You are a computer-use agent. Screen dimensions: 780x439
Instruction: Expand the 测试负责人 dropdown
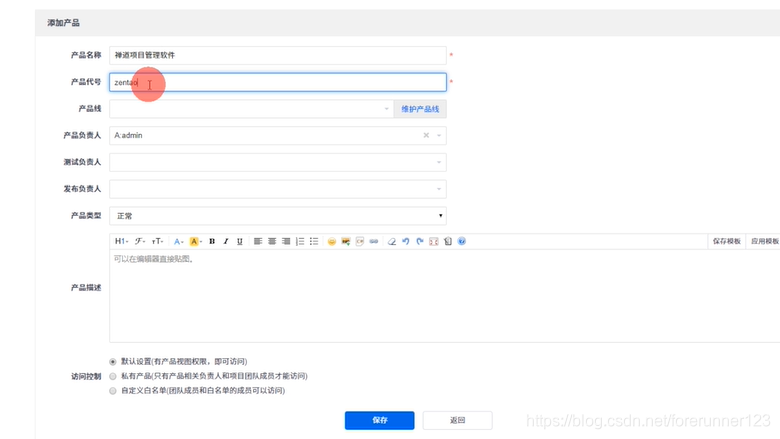click(x=278, y=162)
